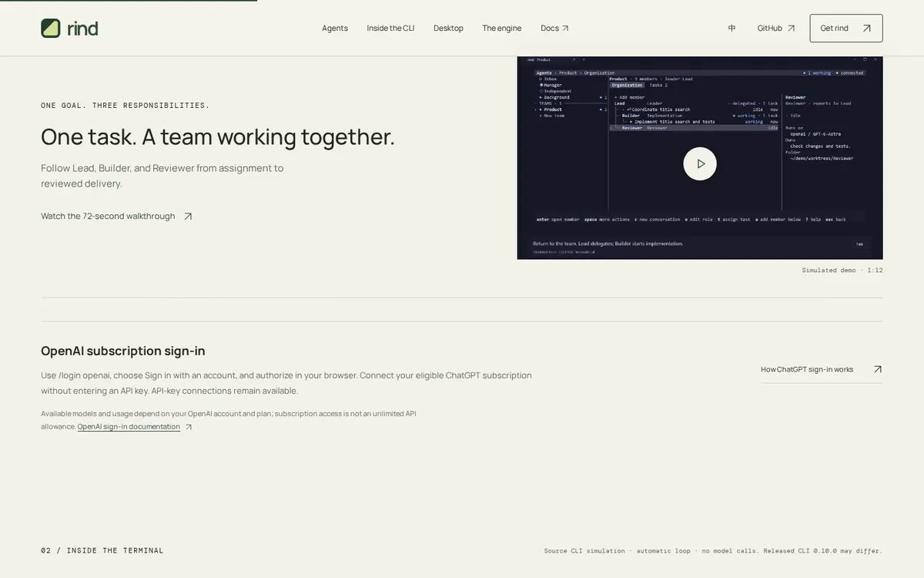Screen dimensions: 924x578
Task: Select the Tasks 2 tab in the demo terminal
Action: click(x=658, y=85)
